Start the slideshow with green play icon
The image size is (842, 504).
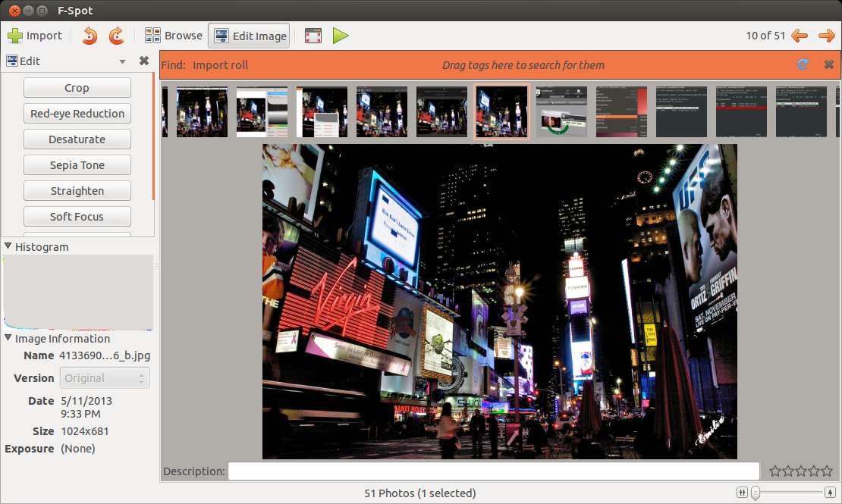point(341,36)
